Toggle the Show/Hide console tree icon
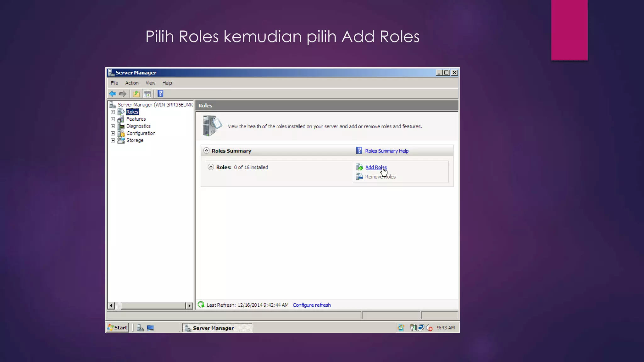Image resolution: width=644 pixels, height=362 pixels. pos(147,94)
